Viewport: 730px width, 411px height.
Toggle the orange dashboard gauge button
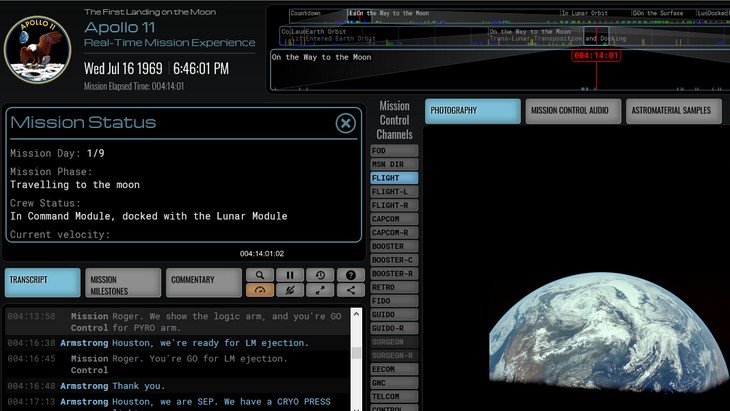260,290
